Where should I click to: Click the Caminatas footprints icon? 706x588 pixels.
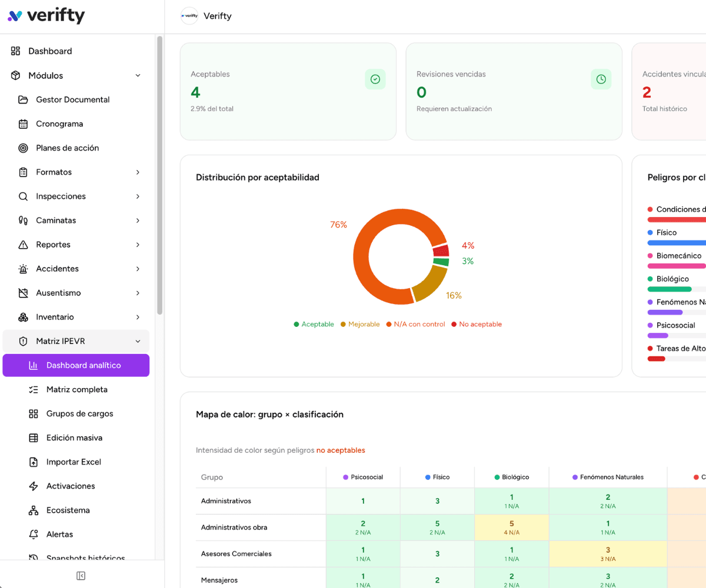pyautogui.click(x=24, y=220)
